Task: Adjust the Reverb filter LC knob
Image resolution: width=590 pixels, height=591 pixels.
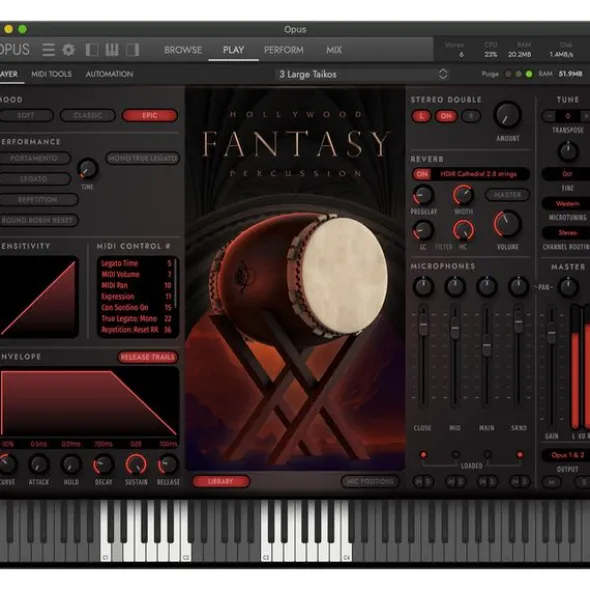Action: point(423,230)
